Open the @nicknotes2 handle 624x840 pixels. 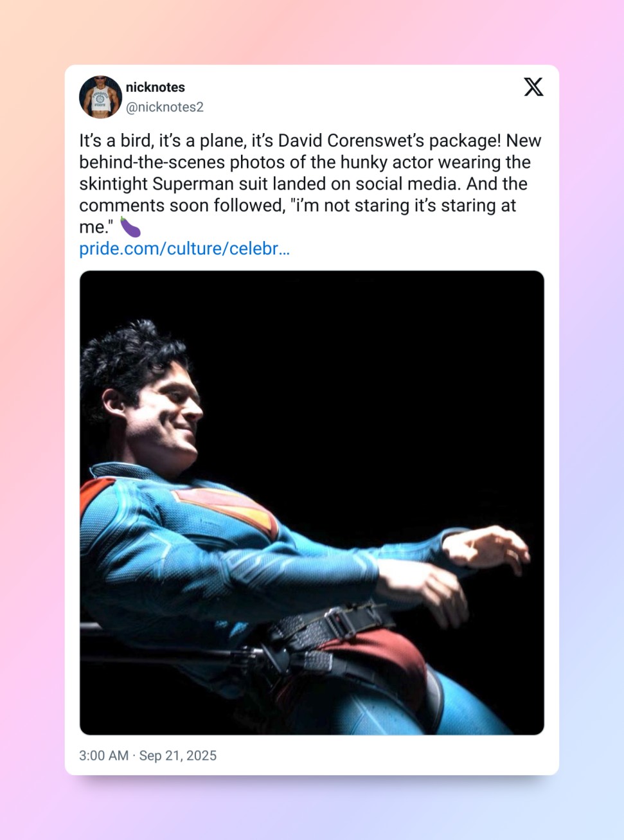click(165, 107)
